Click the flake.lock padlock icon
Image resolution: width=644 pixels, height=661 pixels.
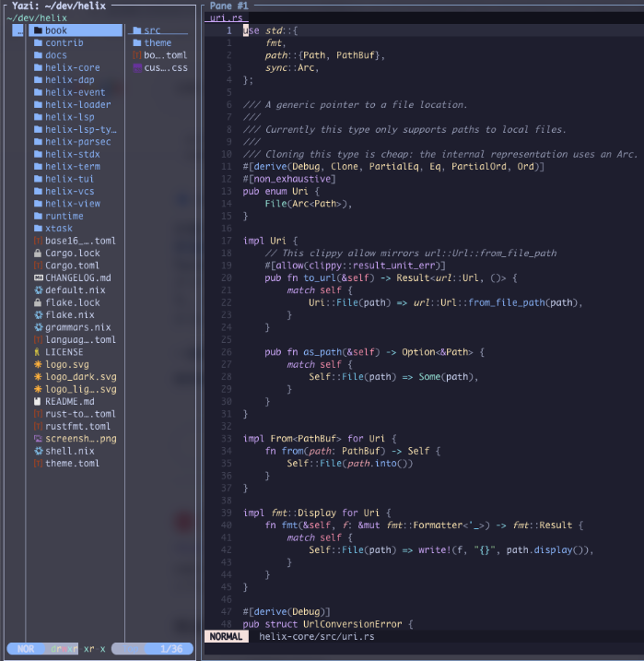[38, 302]
